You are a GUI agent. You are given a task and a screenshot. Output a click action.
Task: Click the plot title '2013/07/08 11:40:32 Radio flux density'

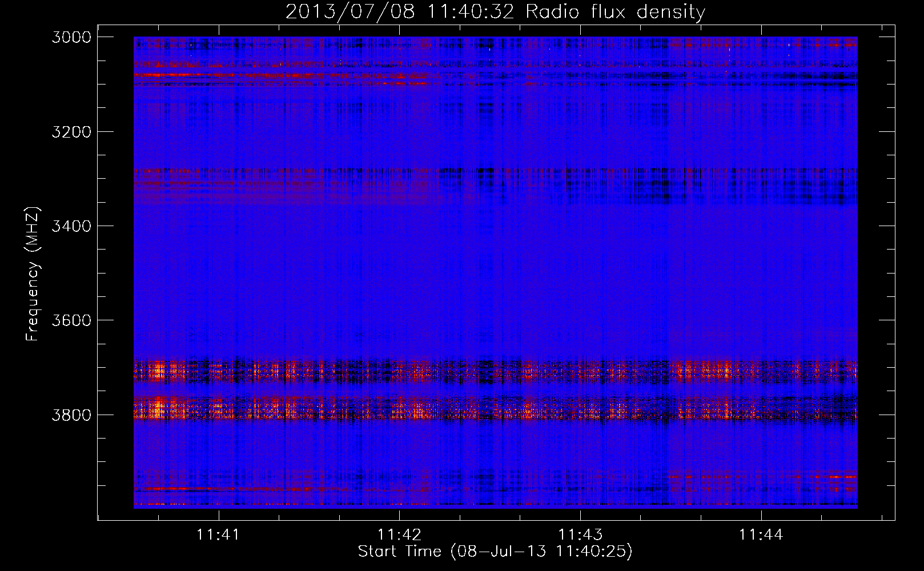(x=495, y=11)
